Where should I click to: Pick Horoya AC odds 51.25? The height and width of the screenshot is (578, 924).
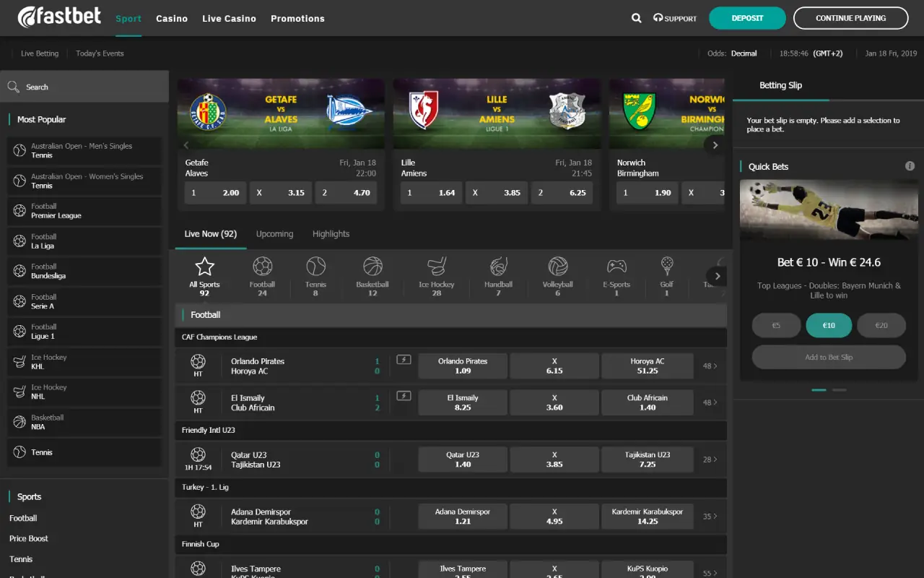click(648, 366)
